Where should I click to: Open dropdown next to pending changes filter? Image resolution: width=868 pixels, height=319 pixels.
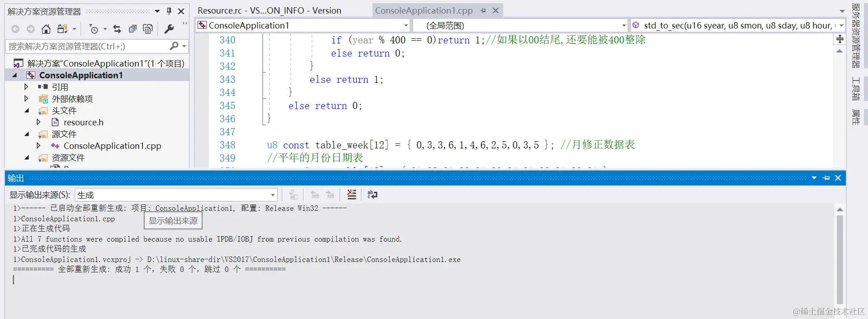pos(105,29)
